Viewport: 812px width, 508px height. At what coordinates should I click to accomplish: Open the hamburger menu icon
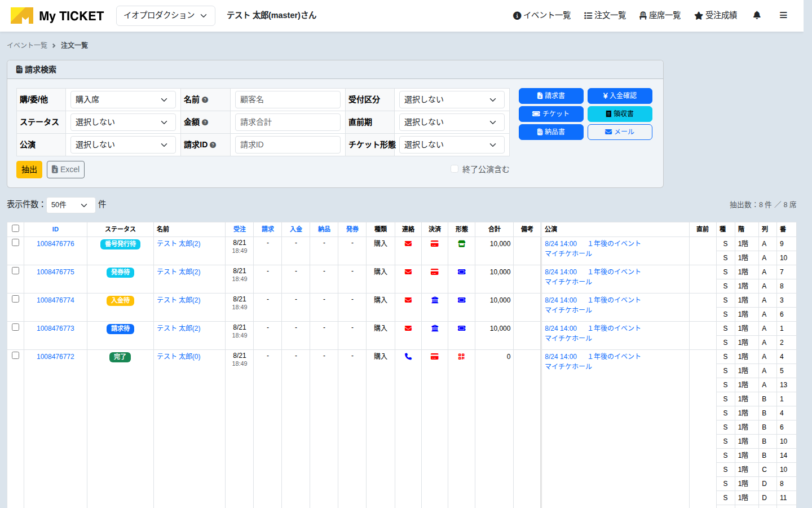click(783, 15)
